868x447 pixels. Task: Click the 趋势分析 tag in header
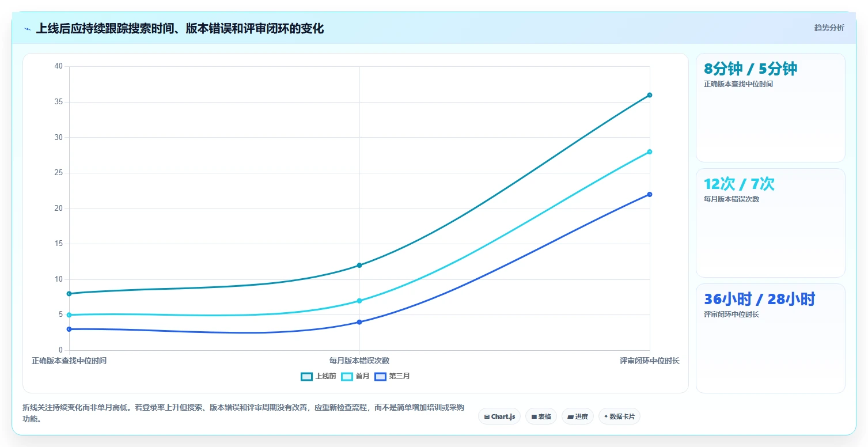coord(829,28)
